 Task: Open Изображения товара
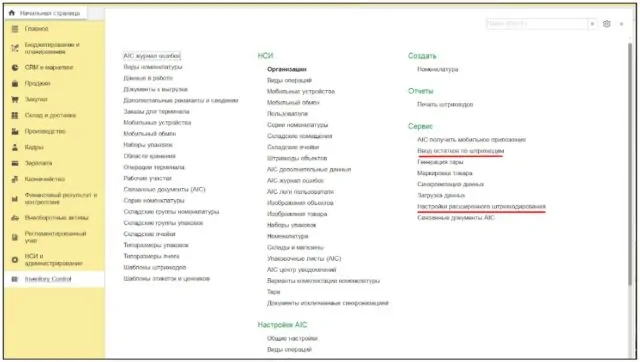[297, 213]
